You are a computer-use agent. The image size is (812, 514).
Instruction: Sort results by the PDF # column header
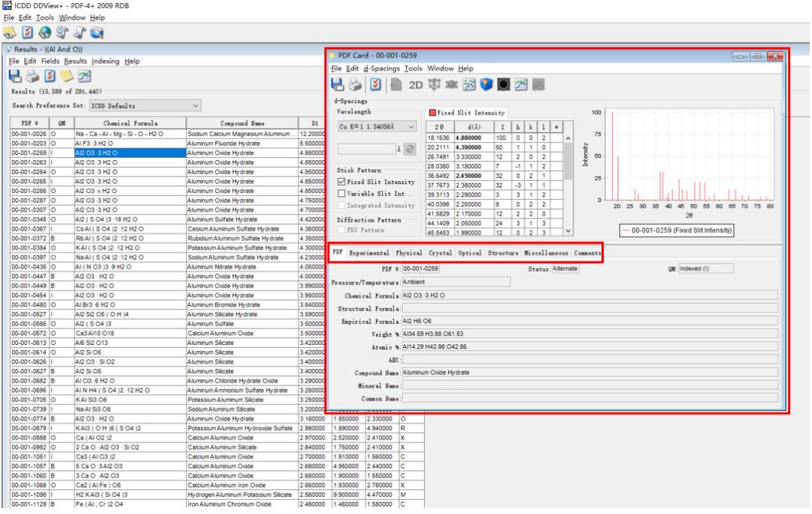[29, 123]
